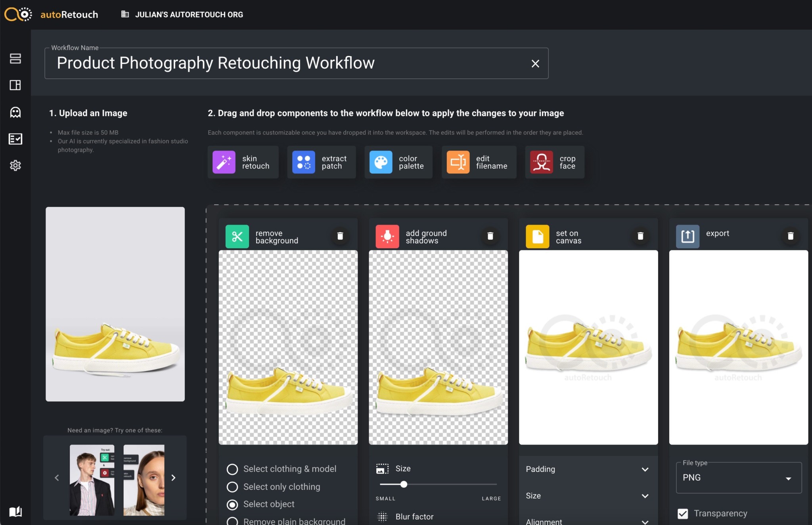Viewport: 812px width, 525px height.
Task: Open the ghost face sidebar icon
Action: click(15, 112)
